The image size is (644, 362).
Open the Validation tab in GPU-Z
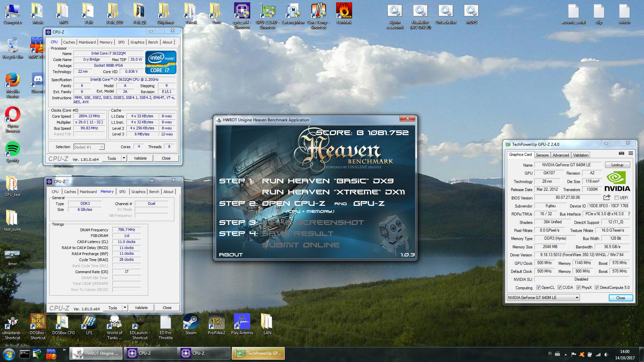(581, 155)
